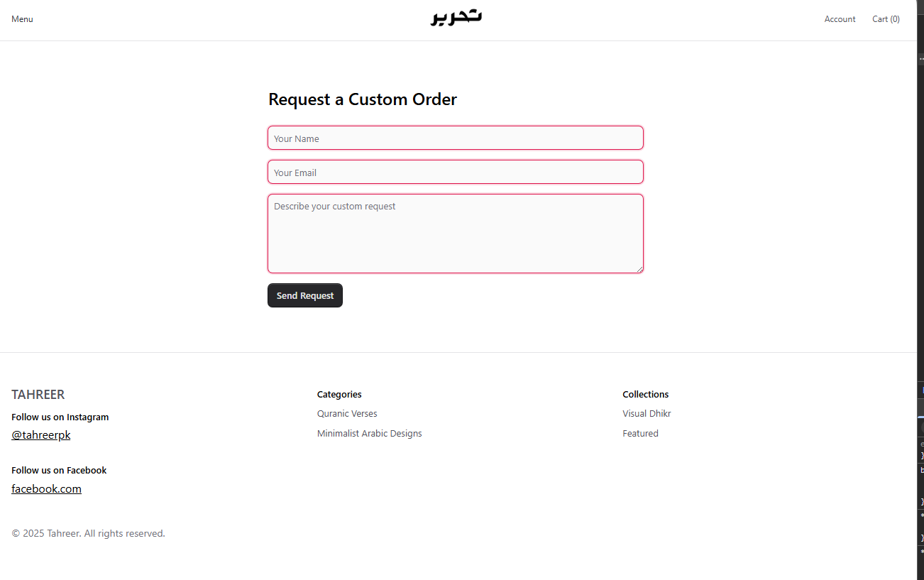
Task: Browse the Minimalist Arabic Designs category
Action: [369, 433]
